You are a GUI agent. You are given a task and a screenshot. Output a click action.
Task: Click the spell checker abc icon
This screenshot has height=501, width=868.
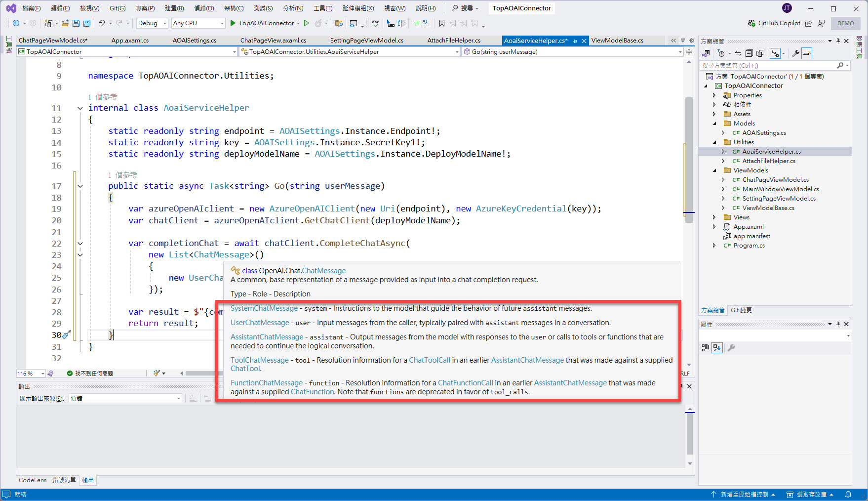(x=376, y=23)
